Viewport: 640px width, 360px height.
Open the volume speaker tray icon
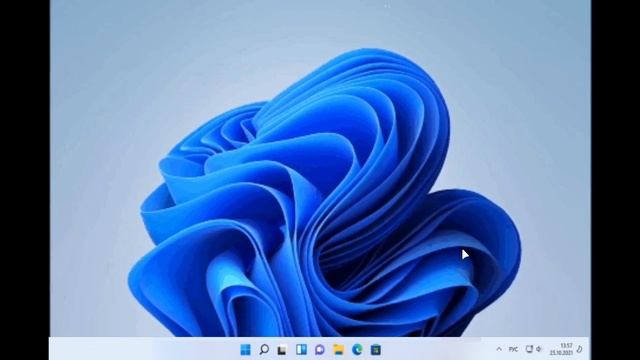click(539, 349)
